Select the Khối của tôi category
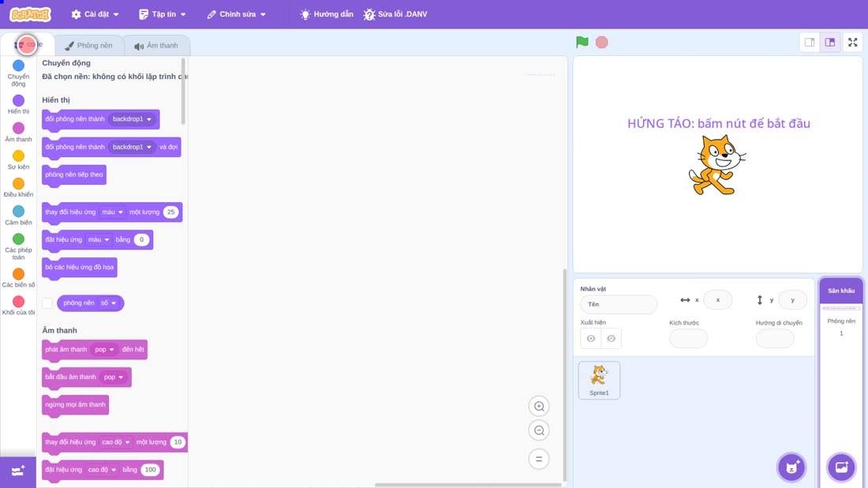 (x=18, y=306)
